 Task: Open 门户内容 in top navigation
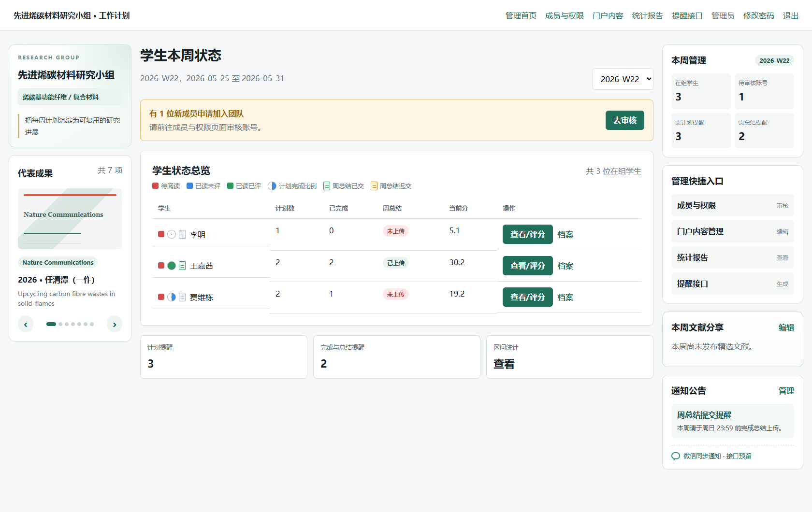pos(608,16)
